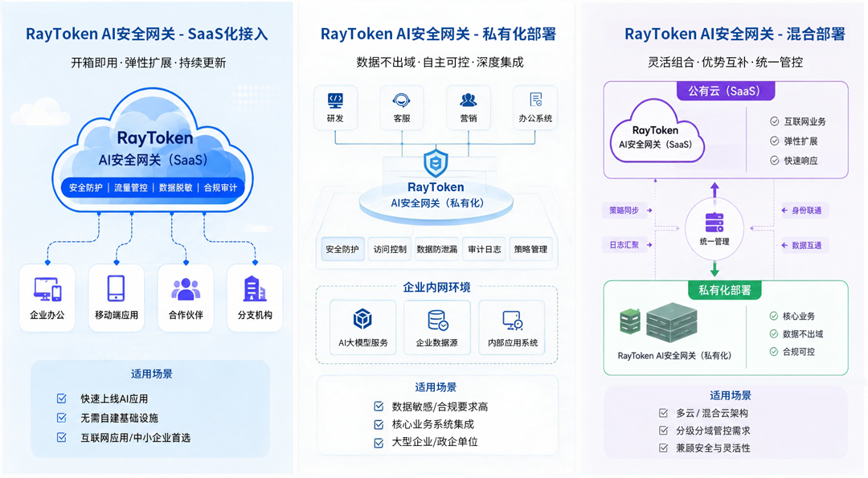Image resolution: width=868 pixels, height=478 pixels.
Task: Click the AI安全网关（私有化）platform label
Action: click(437, 203)
